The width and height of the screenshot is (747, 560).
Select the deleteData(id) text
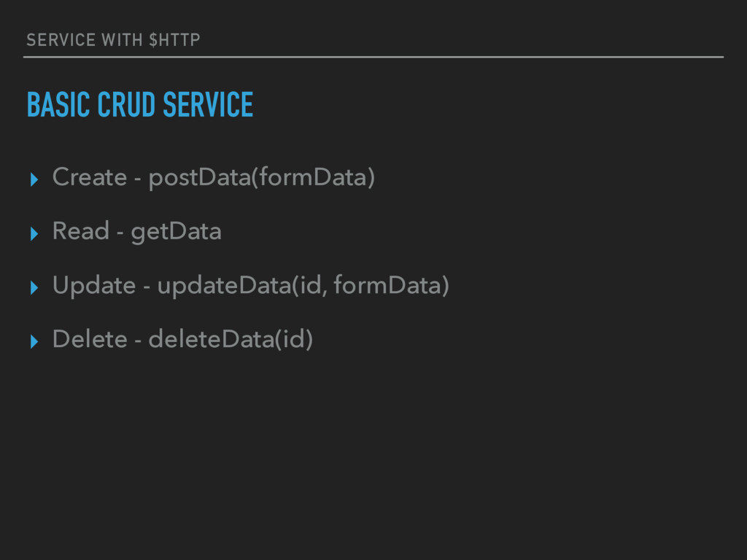click(x=231, y=340)
